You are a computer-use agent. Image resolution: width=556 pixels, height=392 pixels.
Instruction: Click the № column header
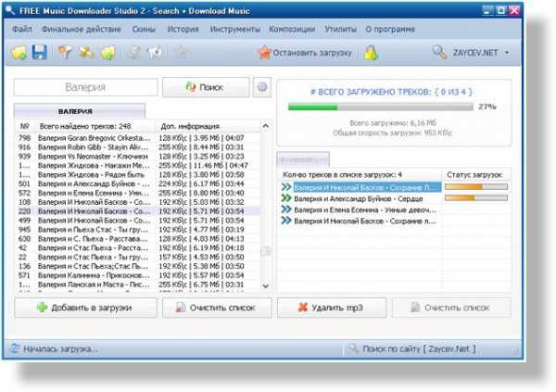(x=24, y=126)
